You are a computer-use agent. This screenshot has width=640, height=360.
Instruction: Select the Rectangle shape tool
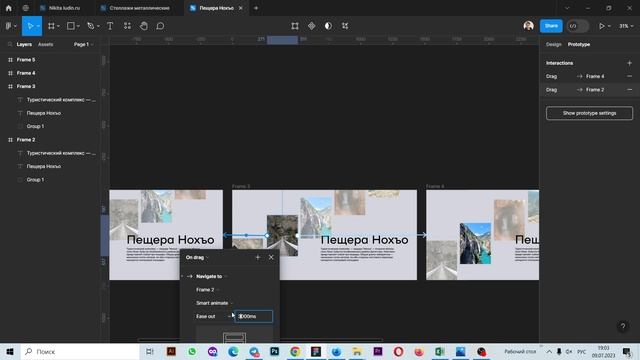click(71, 26)
